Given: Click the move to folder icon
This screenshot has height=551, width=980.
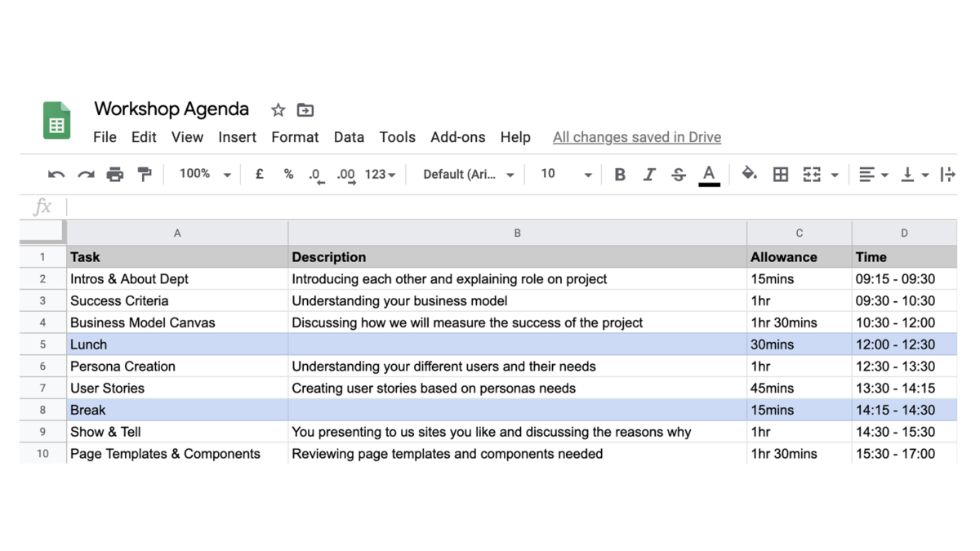Looking at the screenshot, I should [305, 110].
